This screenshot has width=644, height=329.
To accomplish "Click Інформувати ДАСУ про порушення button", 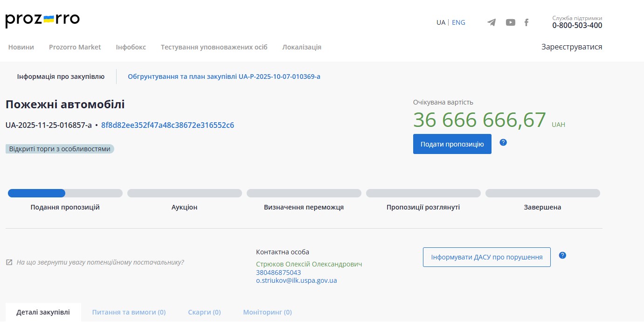I will click(486, 257).
